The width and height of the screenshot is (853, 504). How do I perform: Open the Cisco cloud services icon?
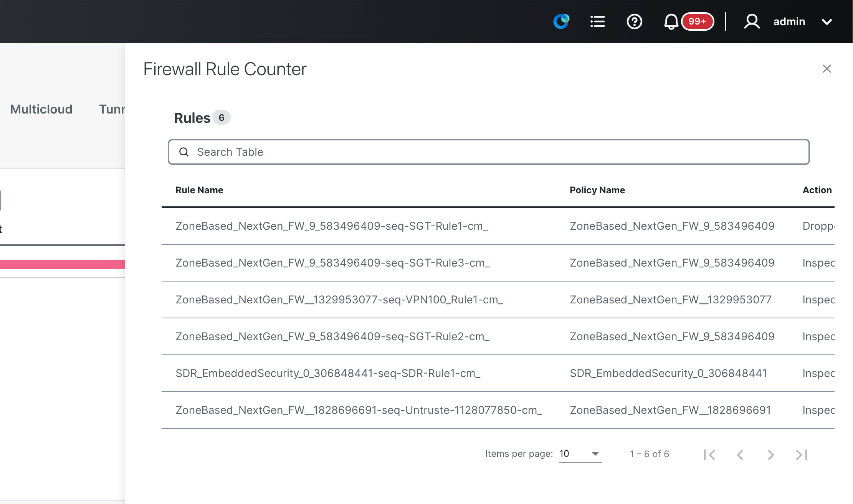tap(561, 21)
